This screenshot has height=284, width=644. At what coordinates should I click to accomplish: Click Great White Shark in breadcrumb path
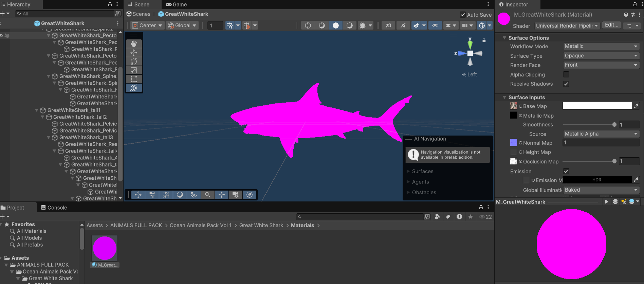pos(261,225)
